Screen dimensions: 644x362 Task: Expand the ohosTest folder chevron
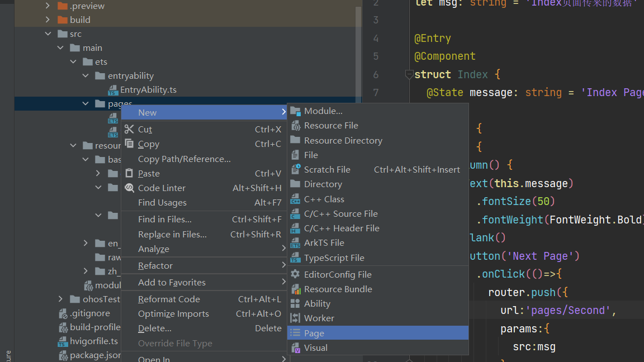click(60, 299)
